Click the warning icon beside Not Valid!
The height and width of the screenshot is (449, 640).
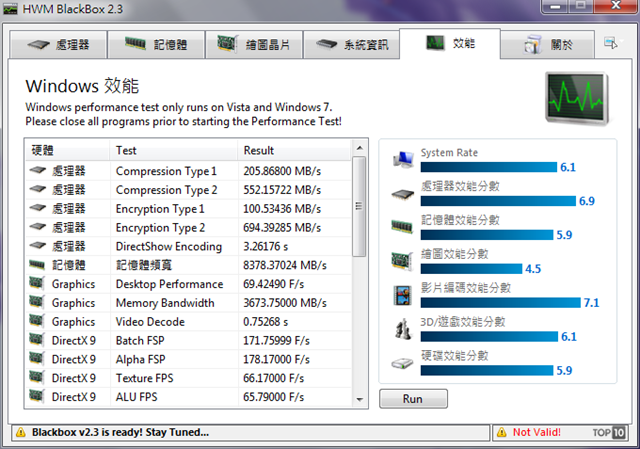502,432
